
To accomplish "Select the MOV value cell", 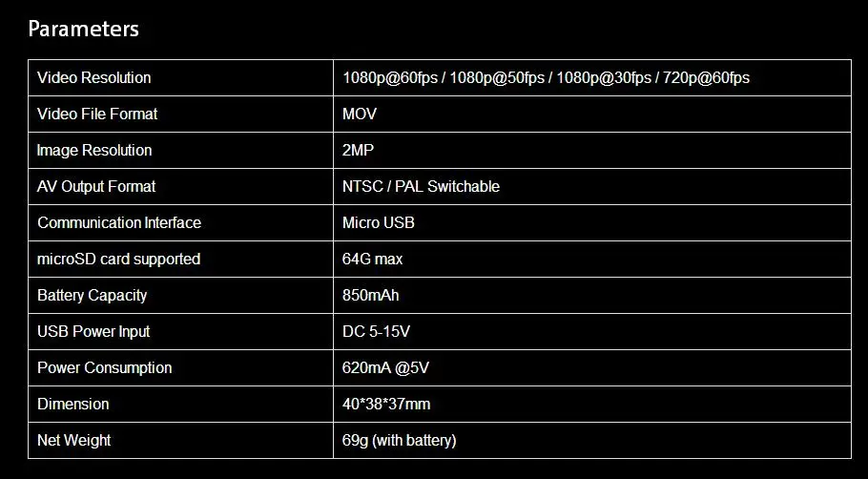I will pos(360,114).
